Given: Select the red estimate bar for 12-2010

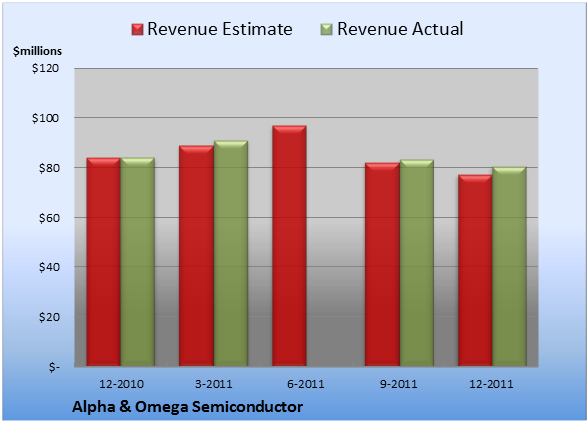Looking at the screenshot, I should pyautogui.click(x=104, y=262).
